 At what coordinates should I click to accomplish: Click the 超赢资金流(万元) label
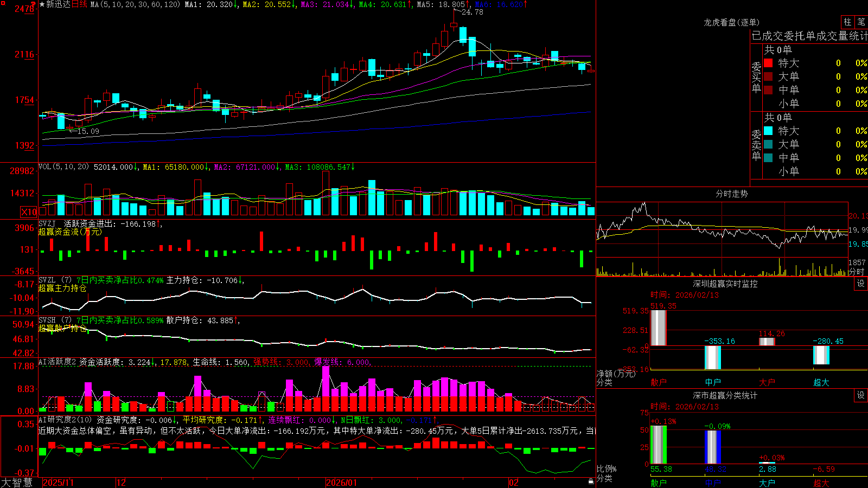pyautogui.click(x=70, y=232)
